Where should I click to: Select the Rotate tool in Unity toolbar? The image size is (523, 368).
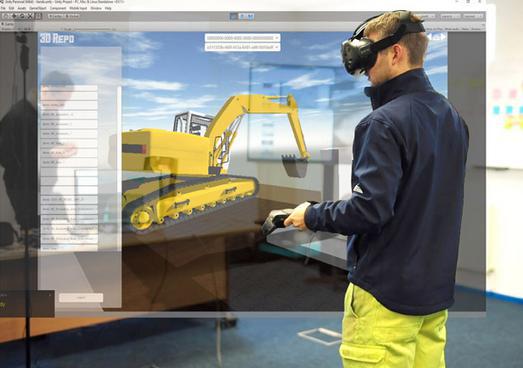22,16
